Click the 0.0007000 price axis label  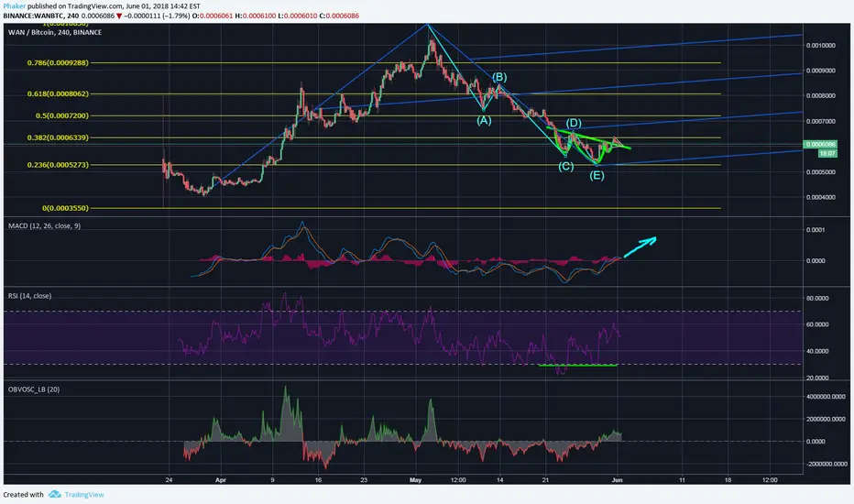coord(821,122)
